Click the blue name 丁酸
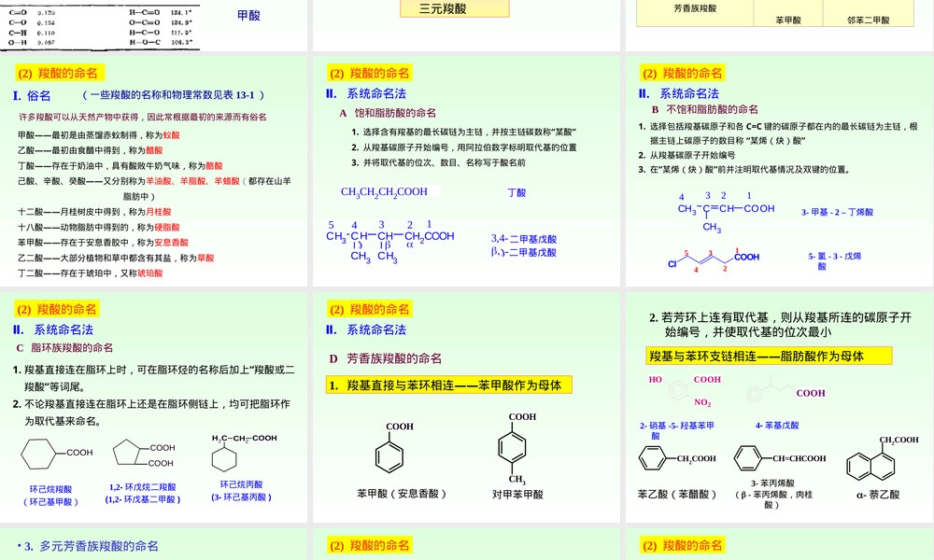 pos(517,192)
